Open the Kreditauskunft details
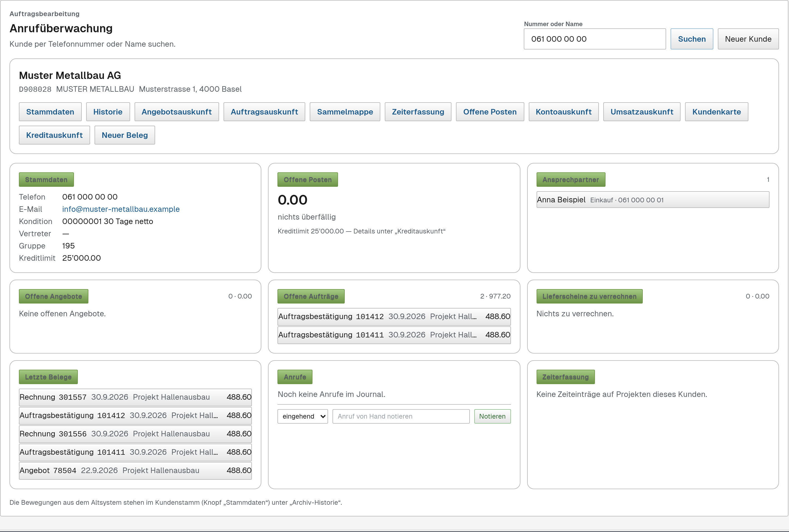Screen dimensions: 789x532 pos(54,135)
